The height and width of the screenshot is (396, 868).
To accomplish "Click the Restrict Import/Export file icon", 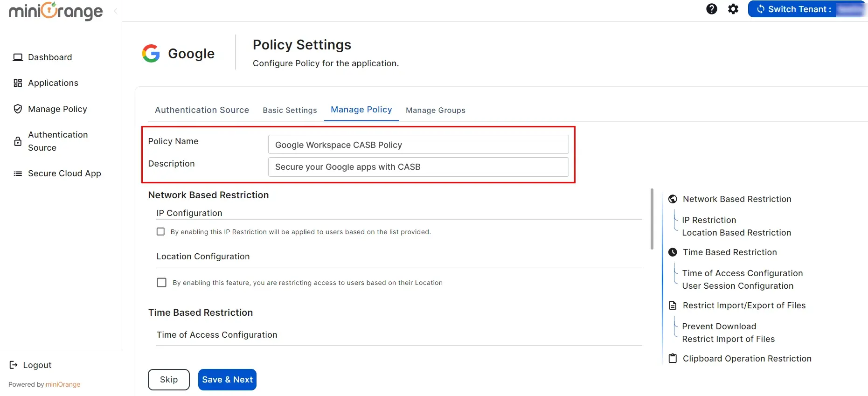I will (673, 306).
